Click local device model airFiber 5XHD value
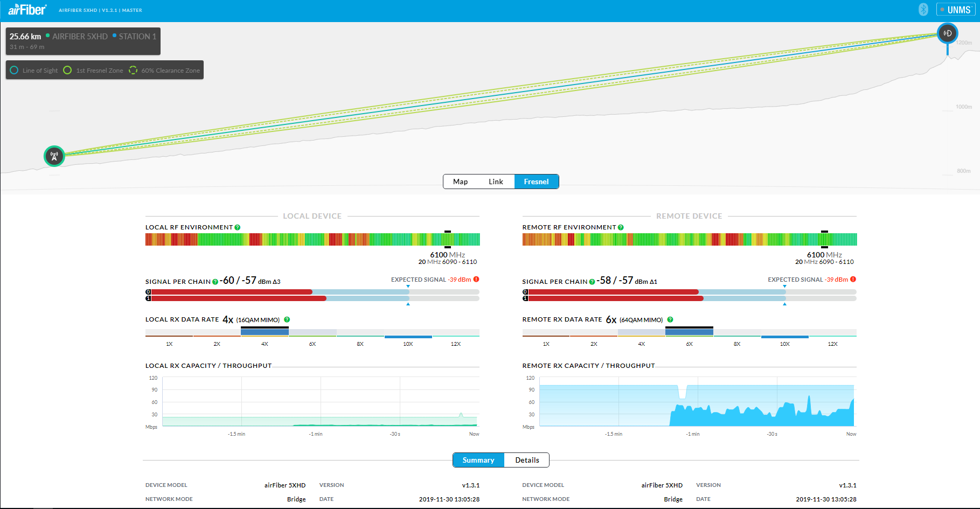This screenshot has width=980, height=509. point(285,485)
